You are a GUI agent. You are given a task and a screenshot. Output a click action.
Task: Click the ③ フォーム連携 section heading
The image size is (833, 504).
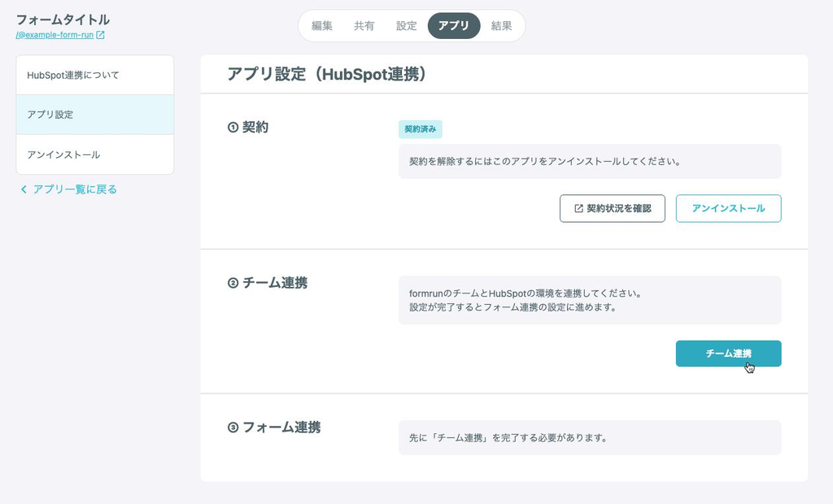[x=274, y=427]
